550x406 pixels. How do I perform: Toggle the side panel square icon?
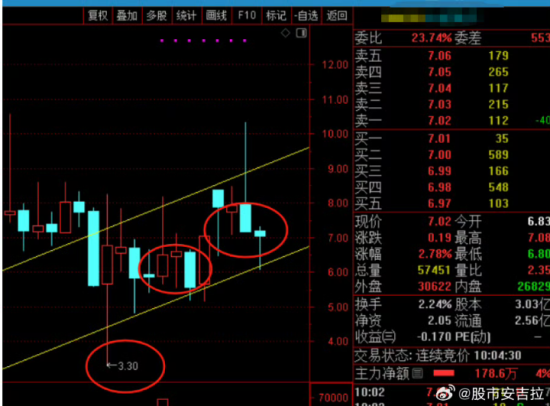(x=301, y=33)
